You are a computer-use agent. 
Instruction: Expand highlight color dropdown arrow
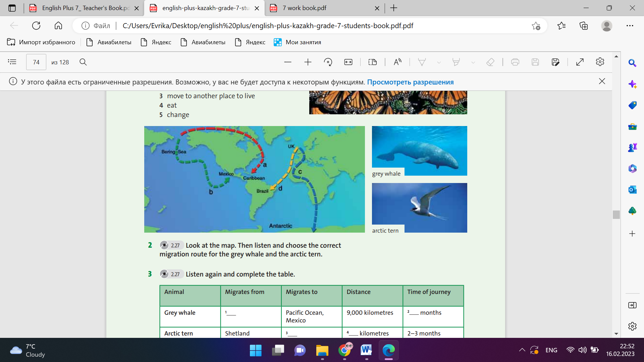point(473,62)
